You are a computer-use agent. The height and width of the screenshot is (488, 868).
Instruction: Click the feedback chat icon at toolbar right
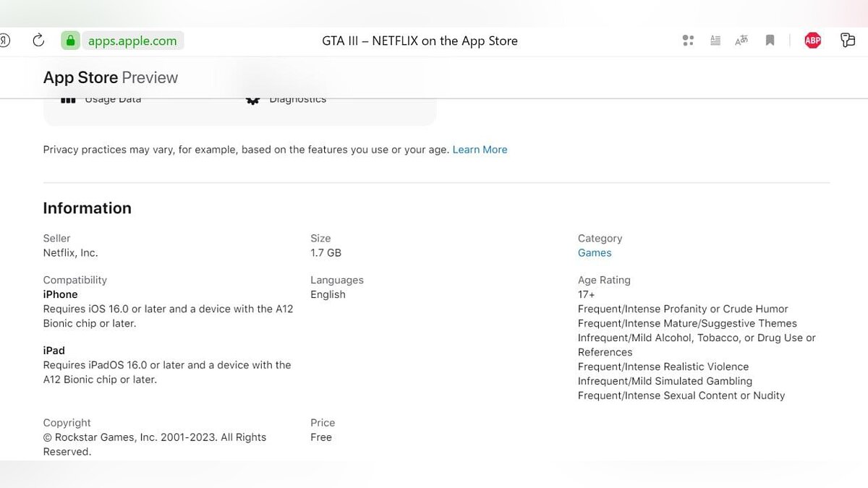click(848, 40)
